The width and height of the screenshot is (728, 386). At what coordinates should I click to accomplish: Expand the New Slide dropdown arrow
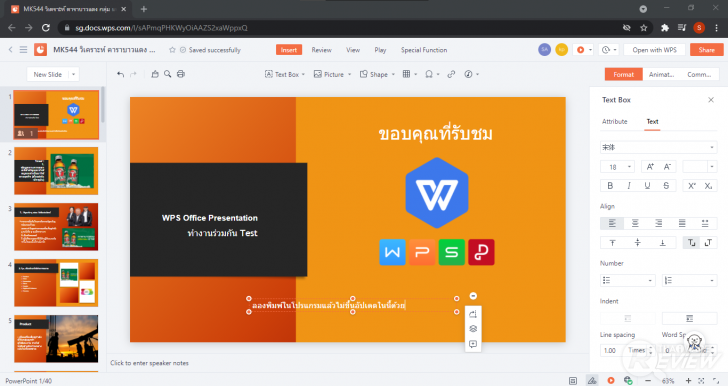73,74
